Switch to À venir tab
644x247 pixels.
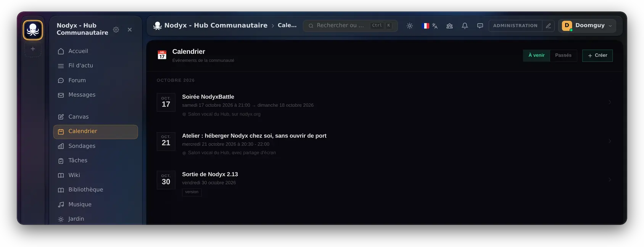(536, 55)
